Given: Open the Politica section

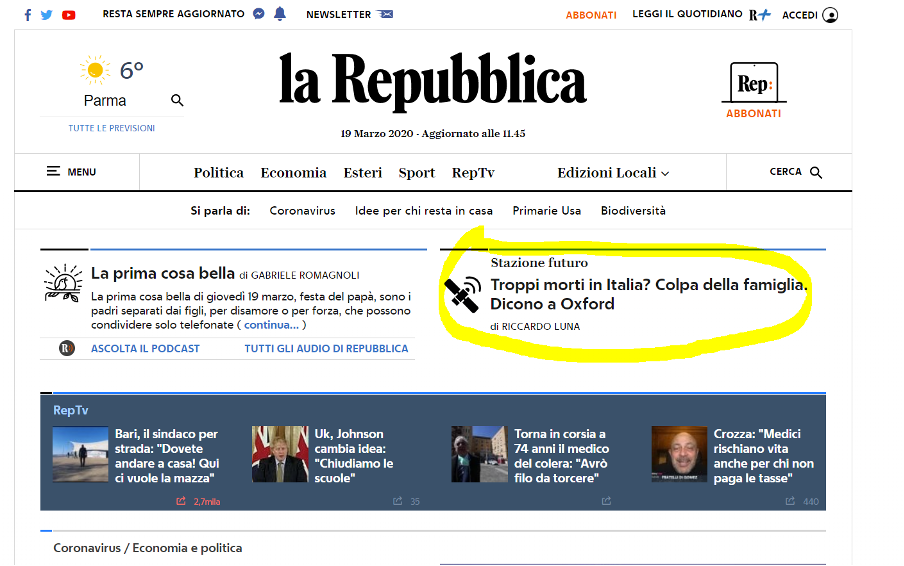Looking at the screenshot, I should coord(219,173).
